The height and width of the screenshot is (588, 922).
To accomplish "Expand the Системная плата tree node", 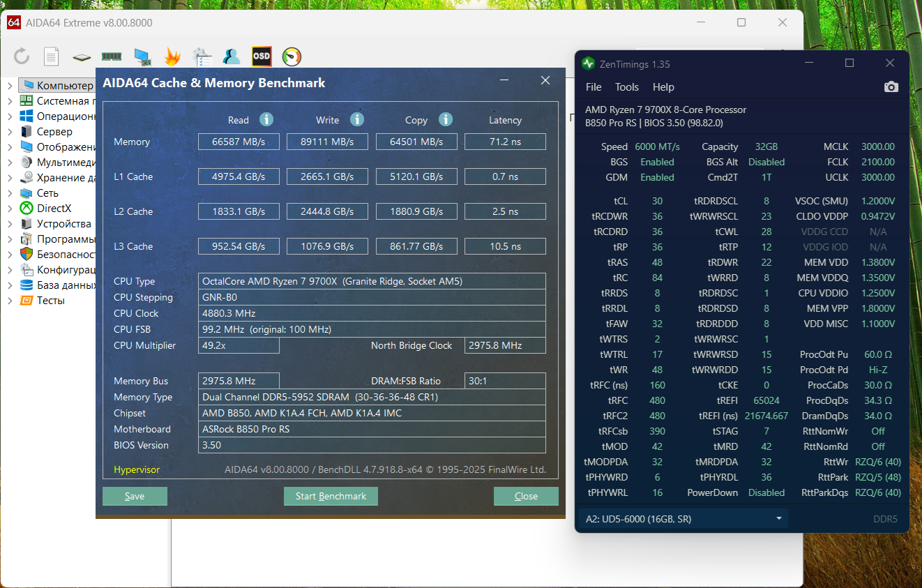I will click(x=10, y=100).
